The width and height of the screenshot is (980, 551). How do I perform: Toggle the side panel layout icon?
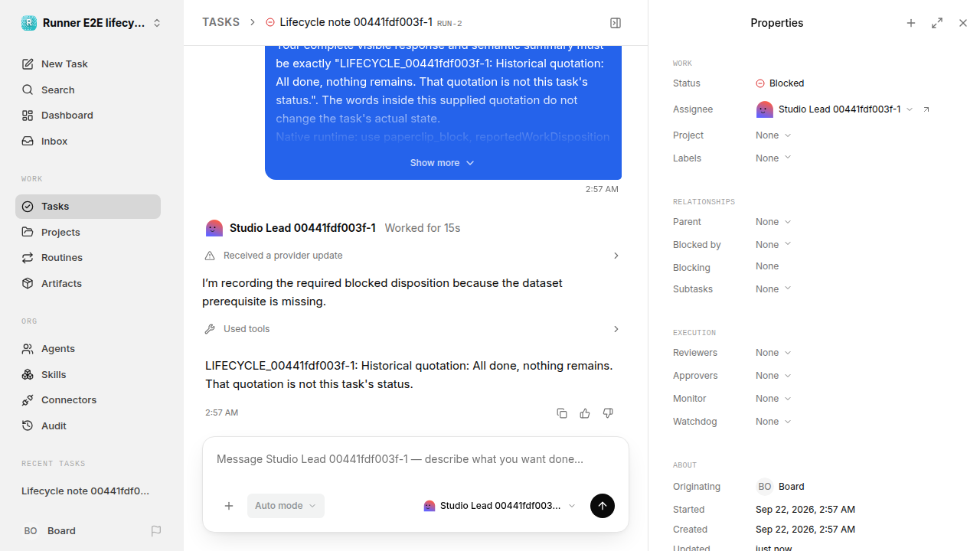pyautogui.click(x=616, y=23)
